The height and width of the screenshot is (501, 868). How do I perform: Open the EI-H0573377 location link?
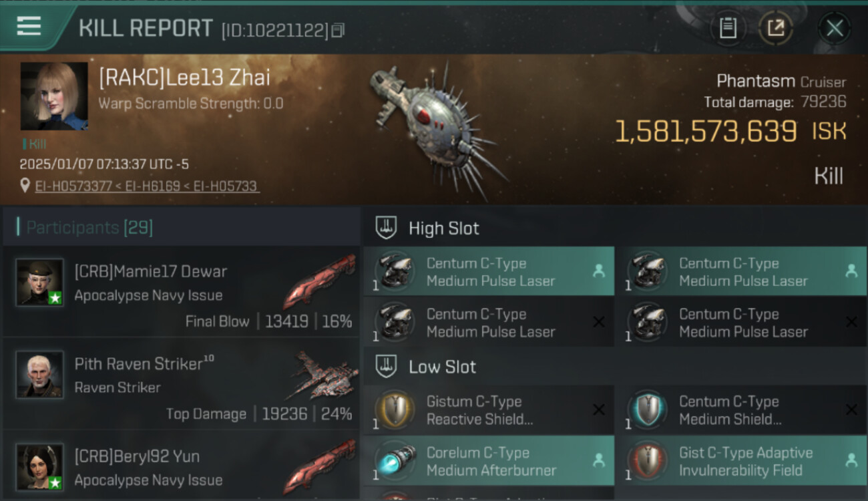(x=73, y=186)
